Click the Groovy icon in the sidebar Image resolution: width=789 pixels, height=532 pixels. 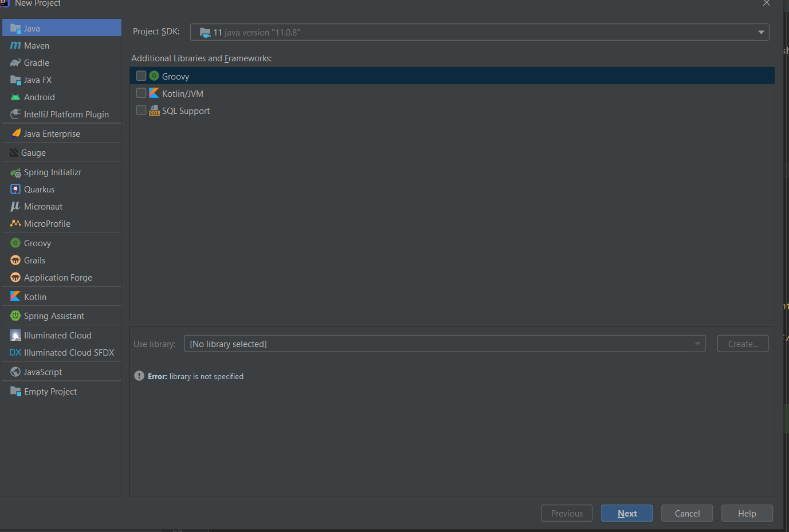point(15,243)
